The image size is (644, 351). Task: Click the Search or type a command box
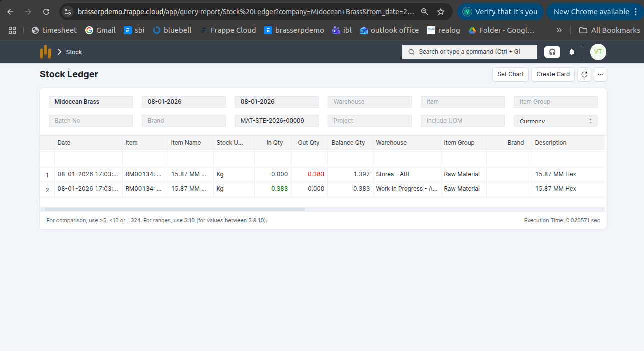click(x=469, y=52)
